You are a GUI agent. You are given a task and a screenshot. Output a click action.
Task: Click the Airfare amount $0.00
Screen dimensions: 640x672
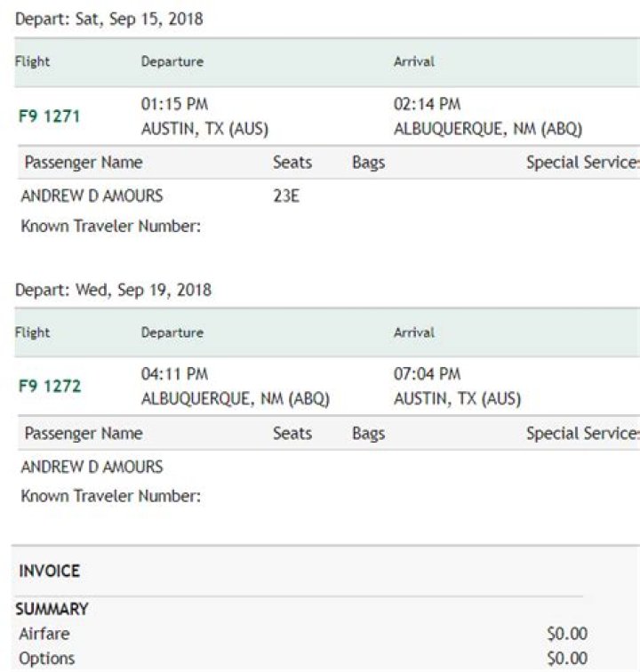tap(567, 634)
